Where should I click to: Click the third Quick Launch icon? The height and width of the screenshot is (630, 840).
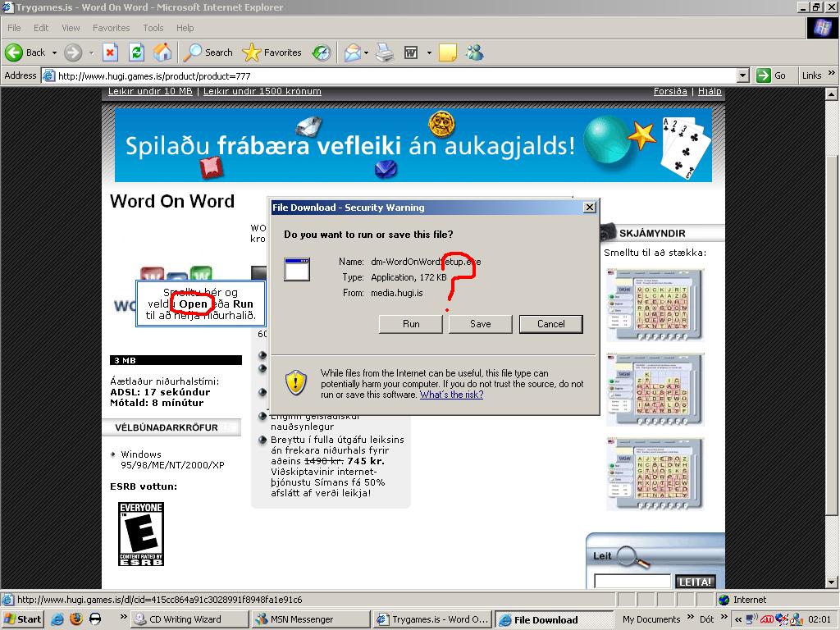pyautogui.click(x=95, y=619)
